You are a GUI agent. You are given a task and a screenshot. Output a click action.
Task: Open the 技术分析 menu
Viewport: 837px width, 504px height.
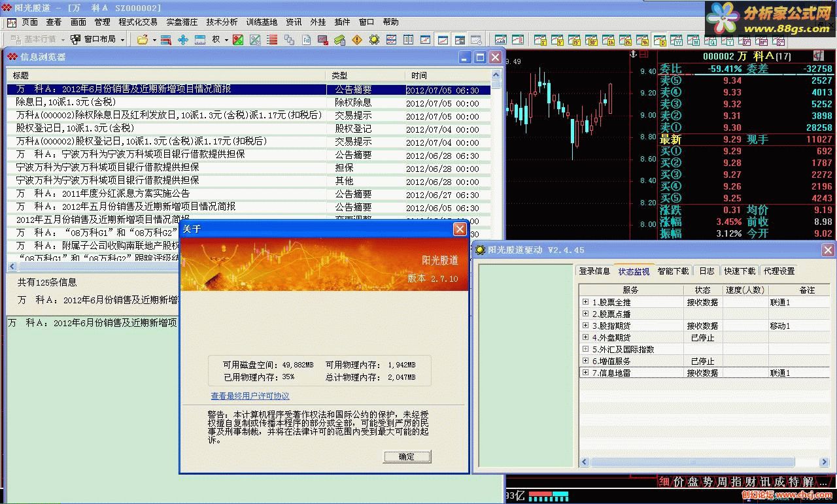tap(222, 22)
